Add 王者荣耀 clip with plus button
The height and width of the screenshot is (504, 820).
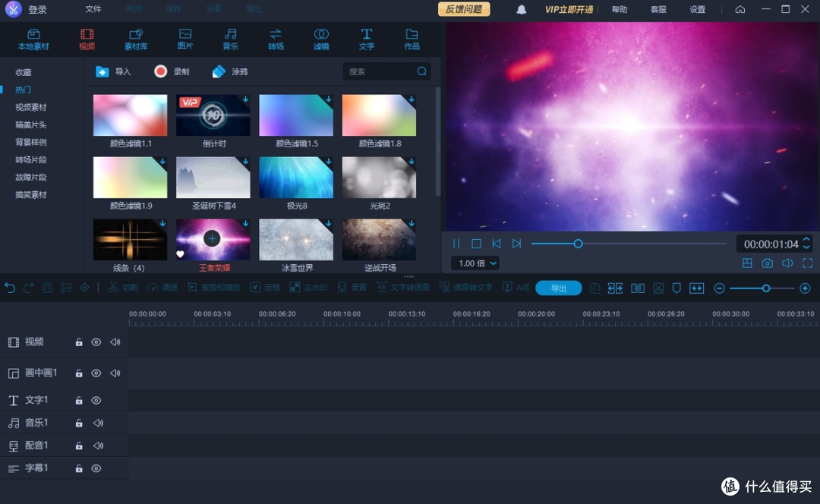212,239
